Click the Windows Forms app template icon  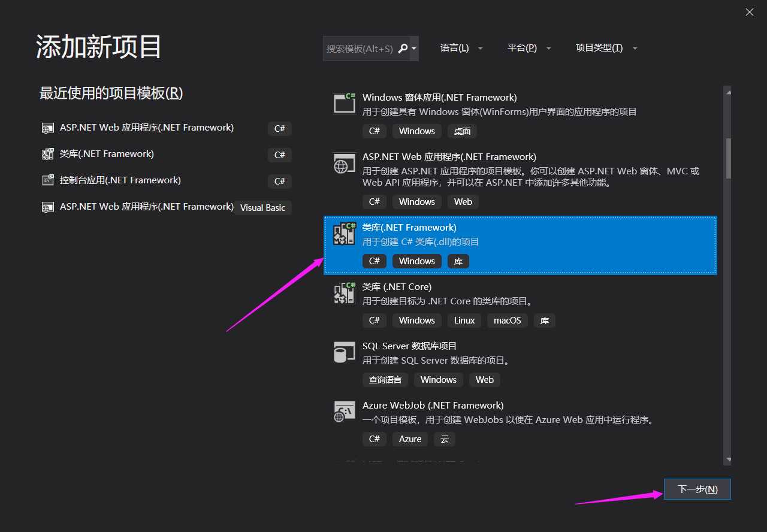tap(344, 103)
